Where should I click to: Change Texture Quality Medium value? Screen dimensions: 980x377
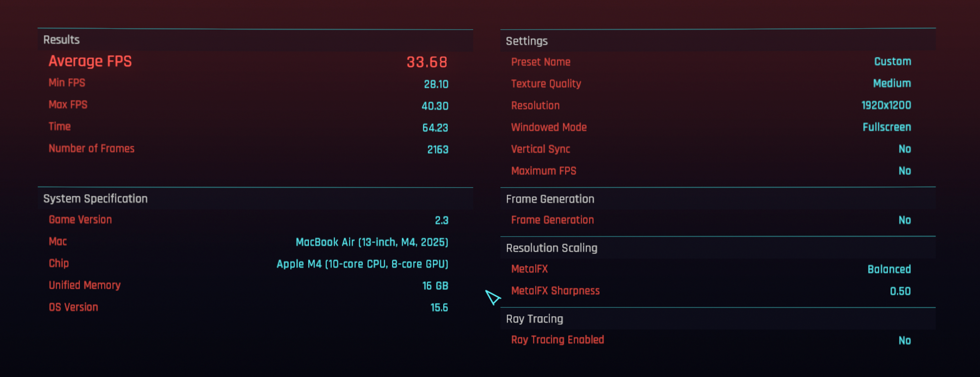click(892, 83)
